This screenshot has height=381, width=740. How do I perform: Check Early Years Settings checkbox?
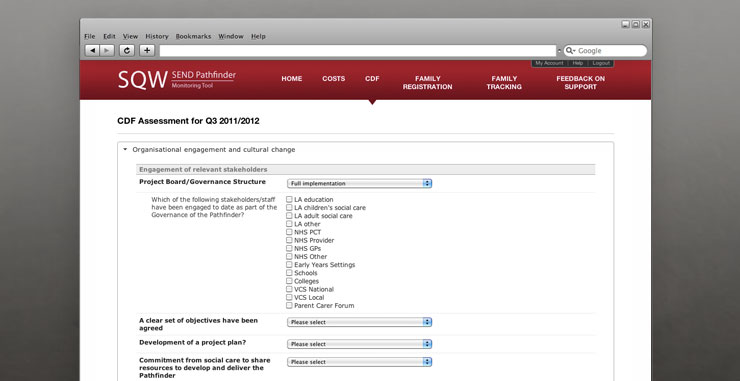tap(289, 264)
